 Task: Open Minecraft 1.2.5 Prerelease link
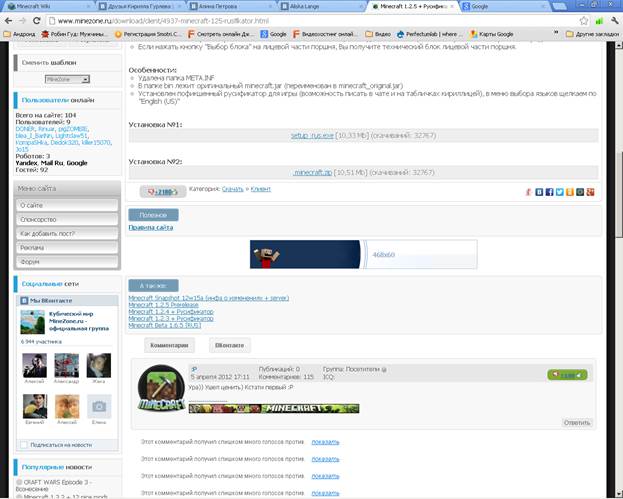[x=163, y=305]
